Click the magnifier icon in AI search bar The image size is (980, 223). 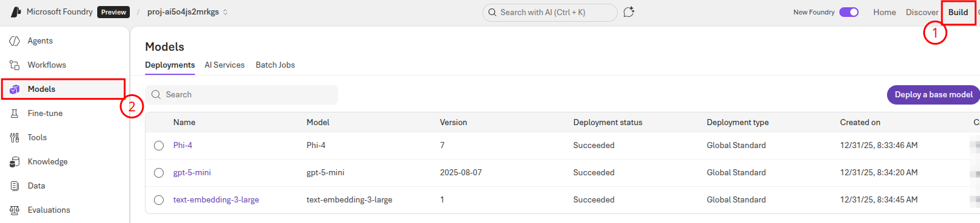tap(493, 12)
